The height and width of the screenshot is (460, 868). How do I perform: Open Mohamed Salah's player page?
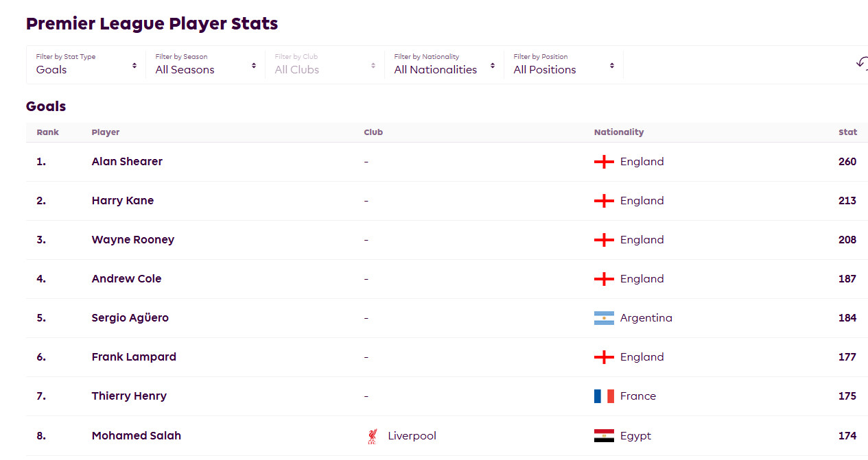point(136,436)
